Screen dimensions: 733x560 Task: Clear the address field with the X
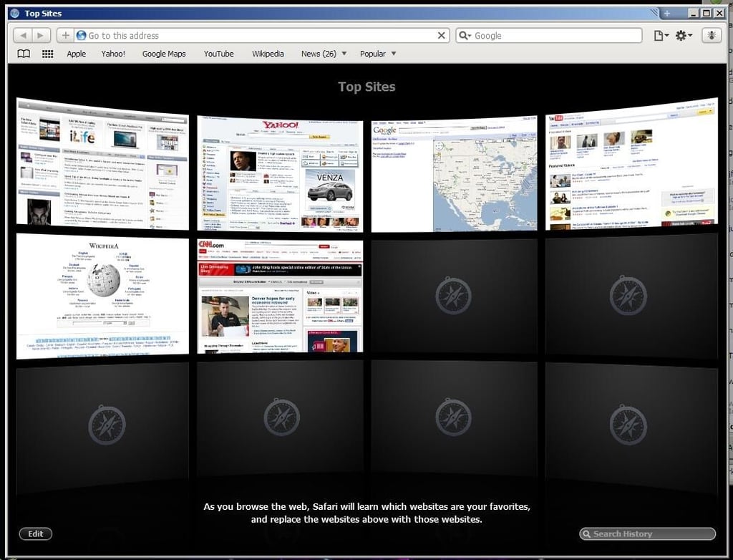point(441,36)
